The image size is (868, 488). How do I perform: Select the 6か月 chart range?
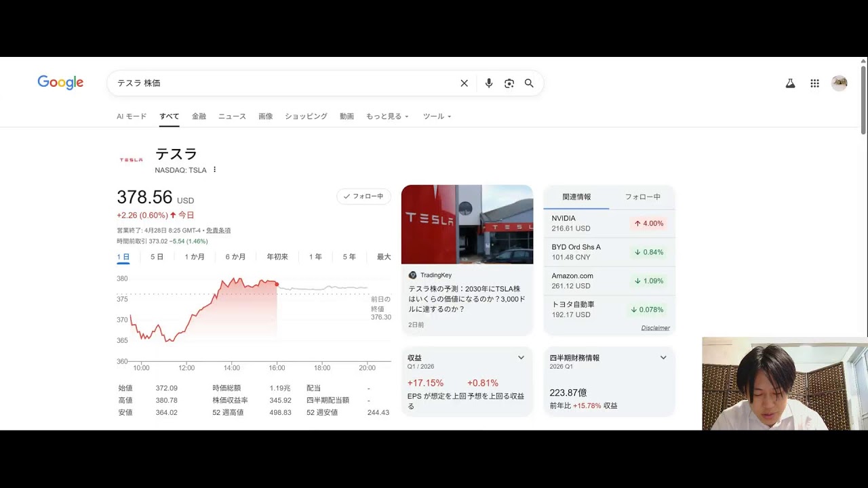point(235,257)
